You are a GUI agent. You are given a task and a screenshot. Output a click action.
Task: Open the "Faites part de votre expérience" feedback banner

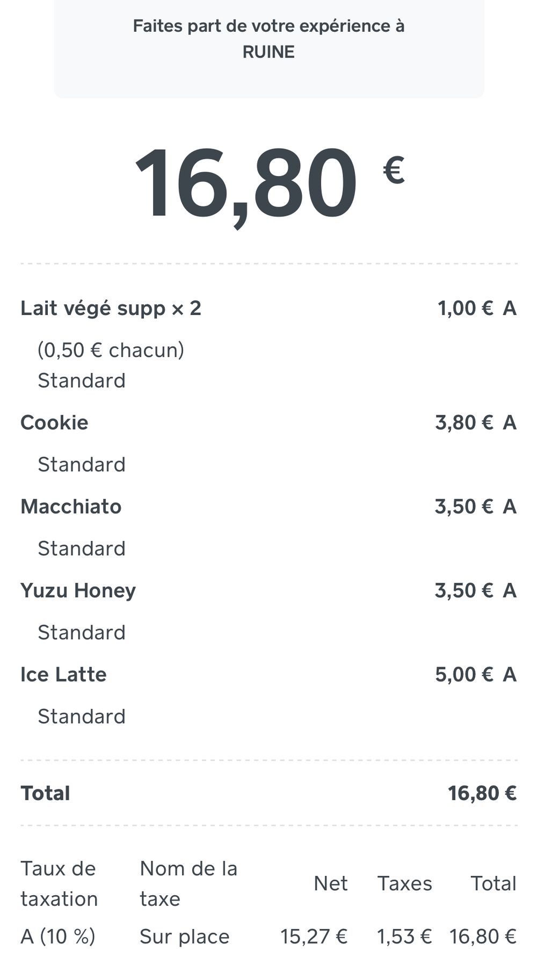[268, 39]
